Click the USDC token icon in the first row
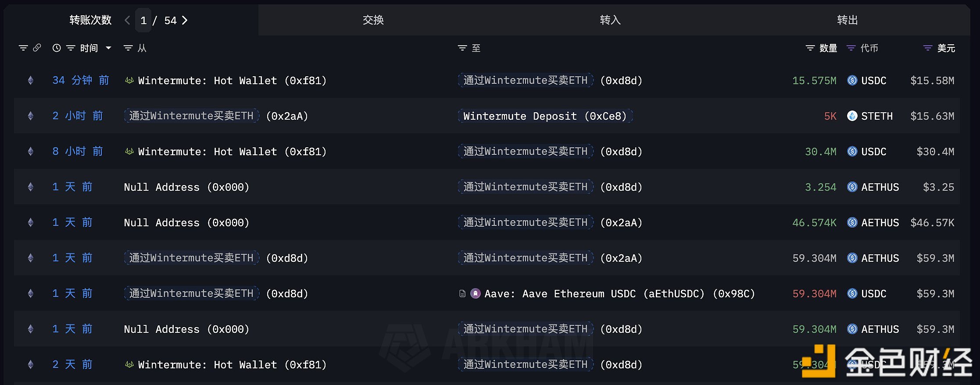 (x=851, y=80)
